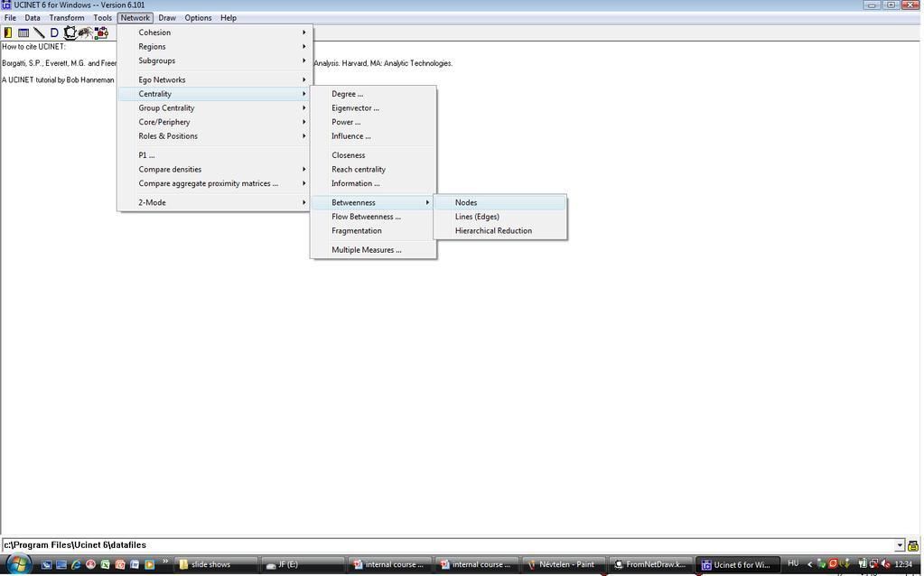Select Nodes under Betweenness
The height and width of the screenshot is (576, 924).
pyautogui.click(x=500, y=202)
